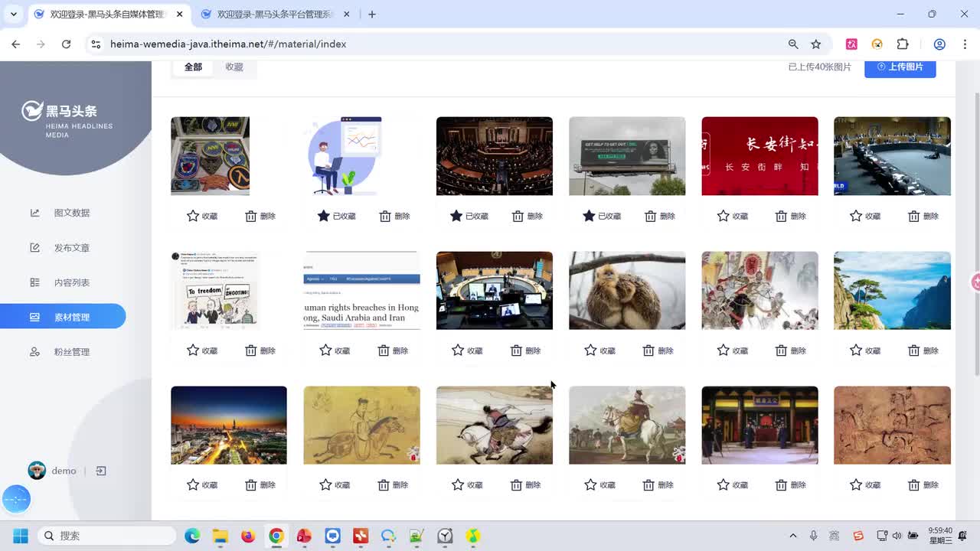Favorite the city night skyline image
The height and width of the screenshot is (551, 980).
click(x=202, y=485)
